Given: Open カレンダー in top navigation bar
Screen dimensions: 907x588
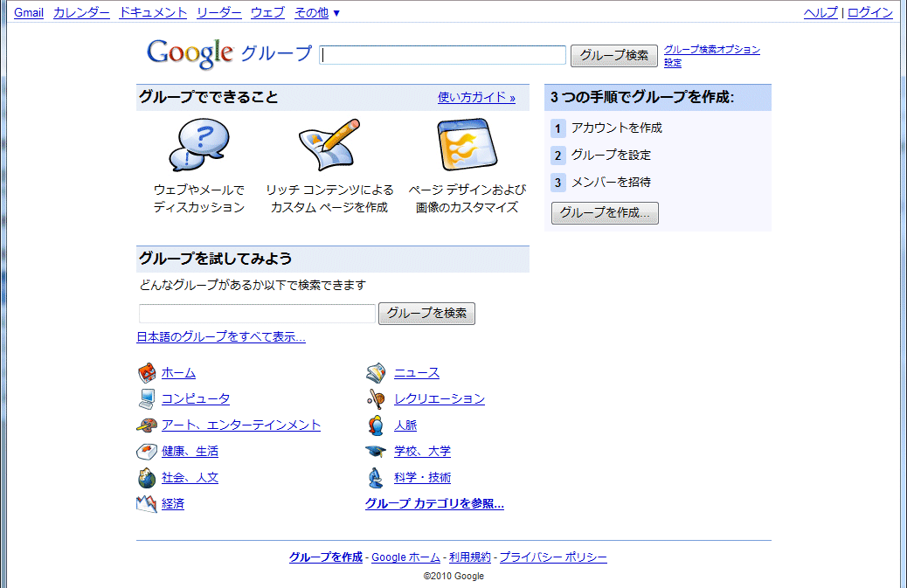Looking at the screenshot, I should point(81,12).
